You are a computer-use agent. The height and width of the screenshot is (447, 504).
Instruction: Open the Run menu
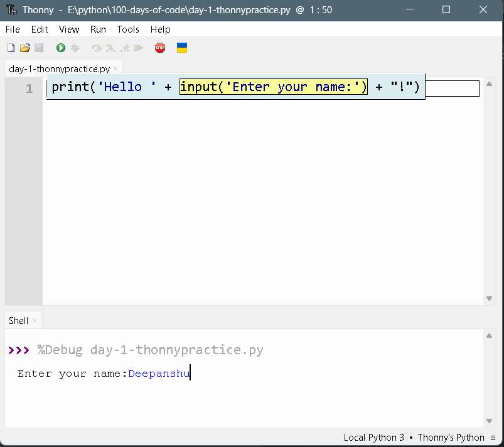pos(98,30)
